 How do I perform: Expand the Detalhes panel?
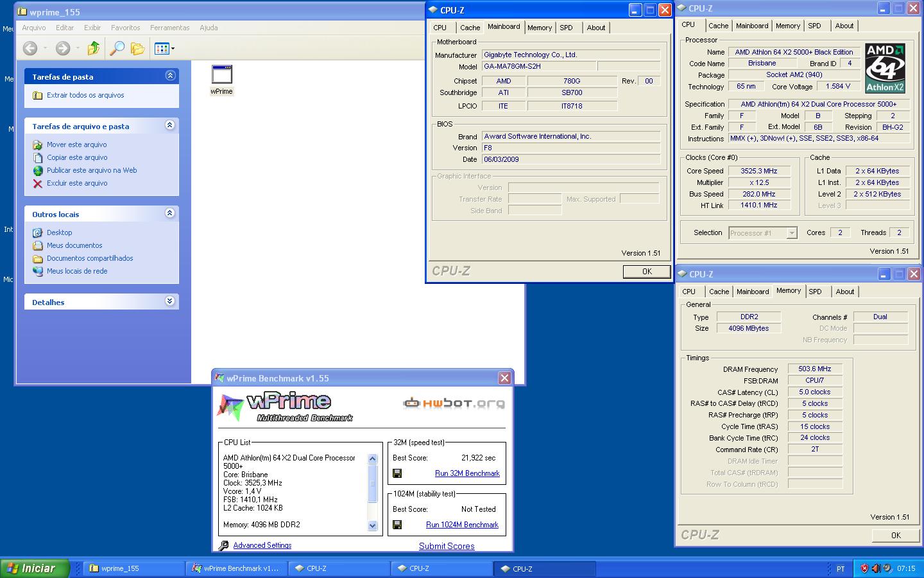pyautogui.click(x=170, y=301)
